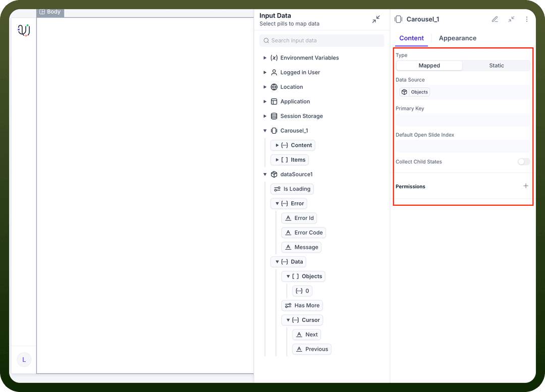Viewport: 545px width, 392px height.
Task: Select the 0 object pill under Objects
Action: coord(302,291)
